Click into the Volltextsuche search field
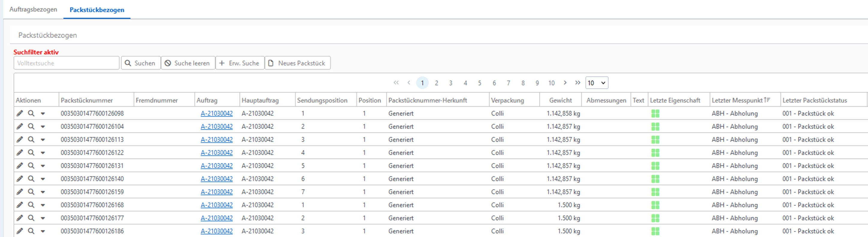This screenshot has height=237, width=868. [x=66, y=63]
